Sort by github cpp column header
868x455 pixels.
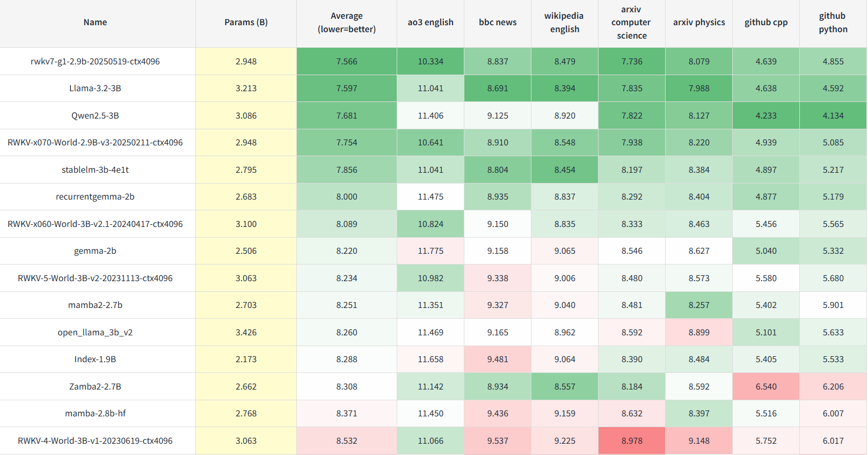pos(765,23)
